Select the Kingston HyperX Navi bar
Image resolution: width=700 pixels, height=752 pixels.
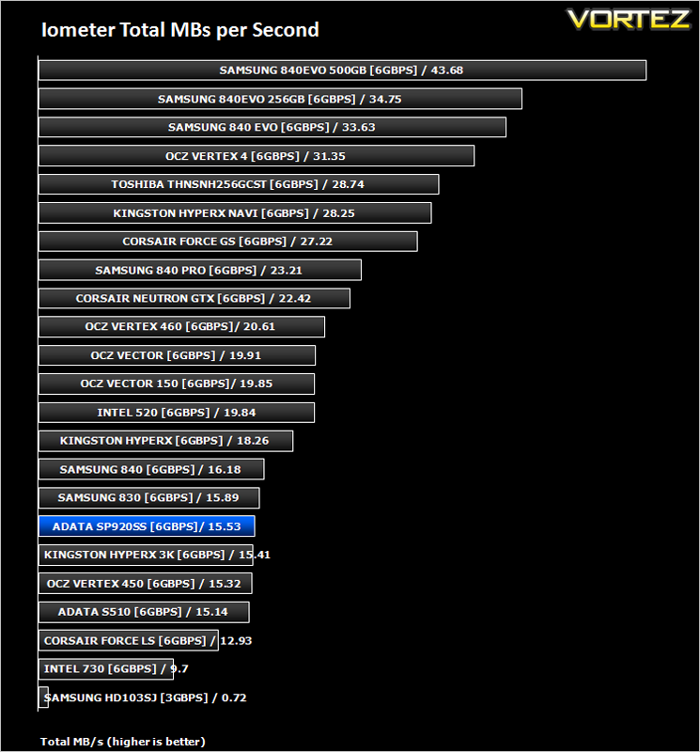click(x=235, y=213)
